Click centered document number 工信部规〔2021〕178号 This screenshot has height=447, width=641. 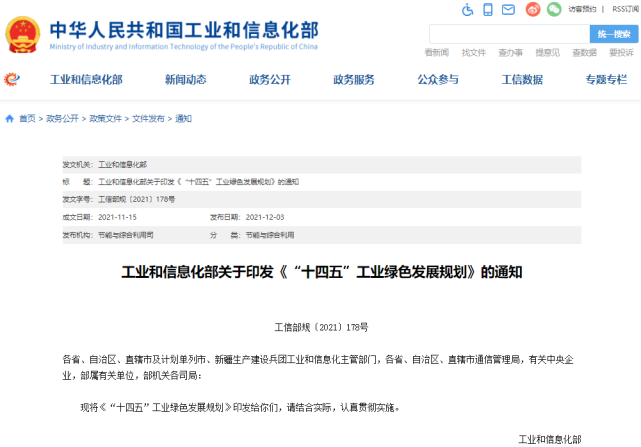pos(321,327)
